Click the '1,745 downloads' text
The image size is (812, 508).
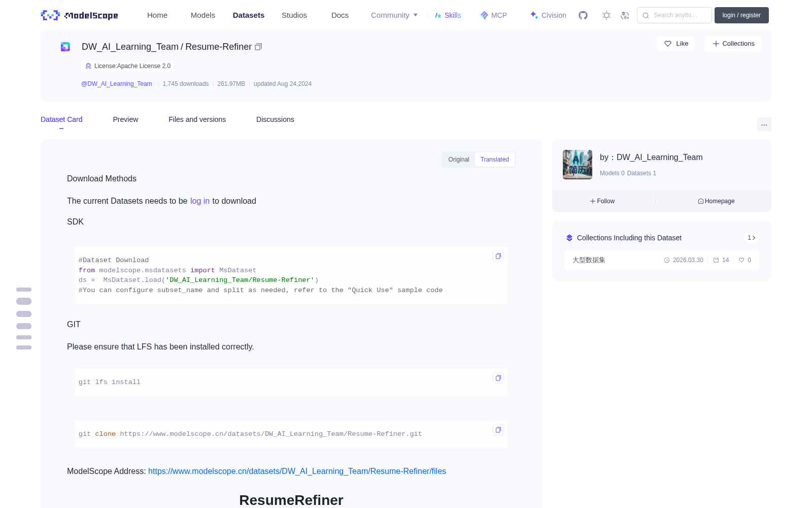pos(186,84)
